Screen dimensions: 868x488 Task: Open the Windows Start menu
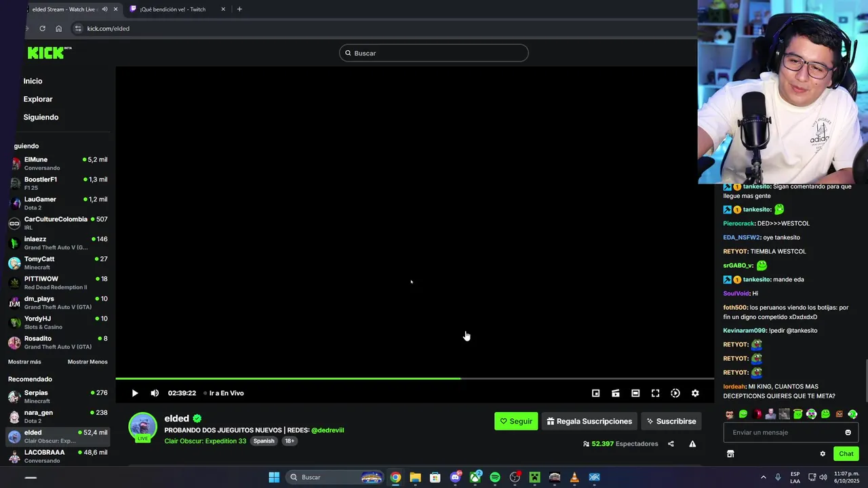274,477
